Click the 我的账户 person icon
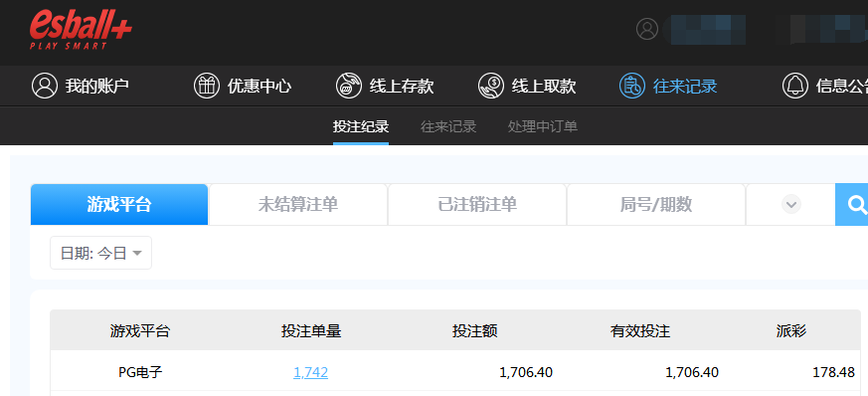The width and height of the screenshot is (868, 396). click(x=45, y=86)
